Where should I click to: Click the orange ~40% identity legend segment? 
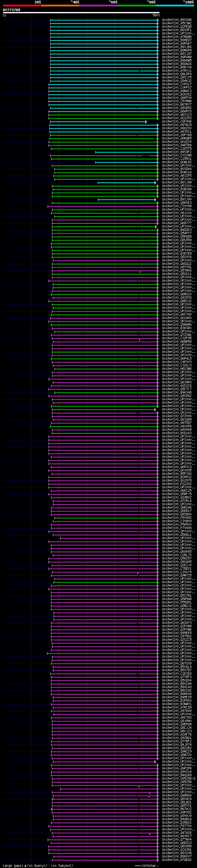pos(60,6)
